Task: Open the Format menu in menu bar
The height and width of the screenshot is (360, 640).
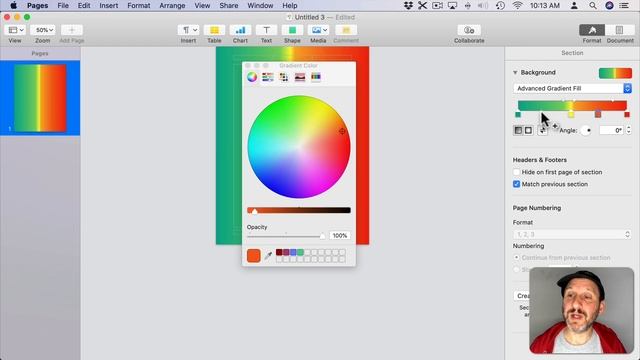Action: coord(139,6)
